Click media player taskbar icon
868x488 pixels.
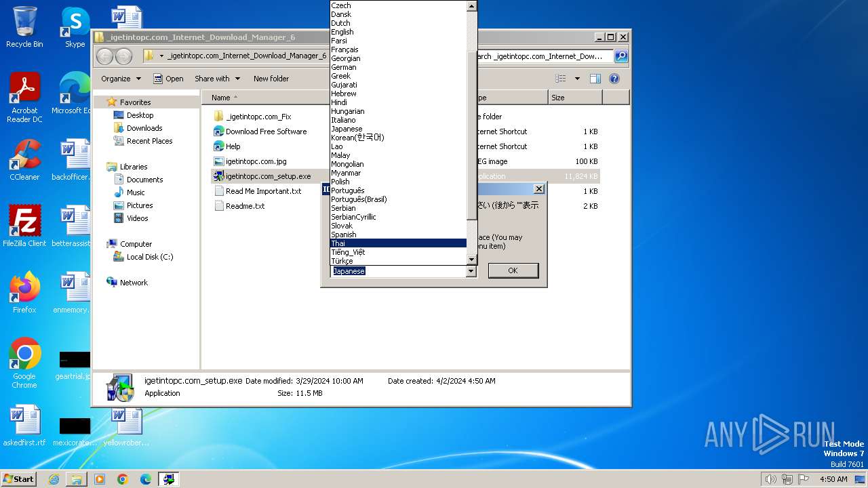click(x=100, y=479)
